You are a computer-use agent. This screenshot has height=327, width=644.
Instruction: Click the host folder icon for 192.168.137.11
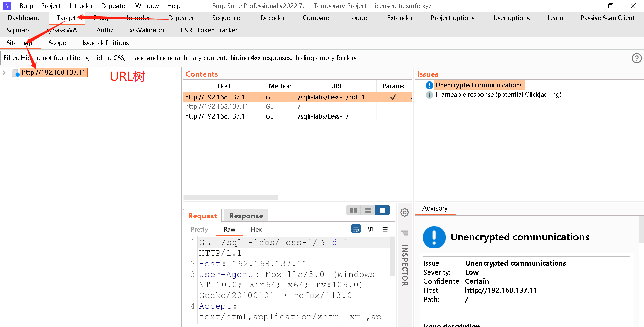(x=15, y=73)
